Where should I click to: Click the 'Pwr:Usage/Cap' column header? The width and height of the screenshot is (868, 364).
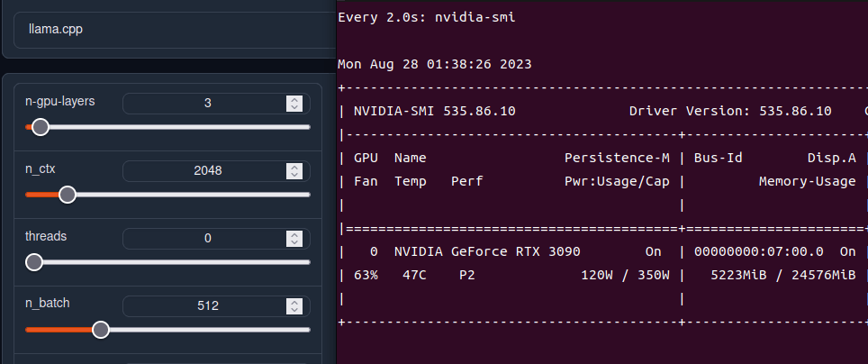point(617,182)
